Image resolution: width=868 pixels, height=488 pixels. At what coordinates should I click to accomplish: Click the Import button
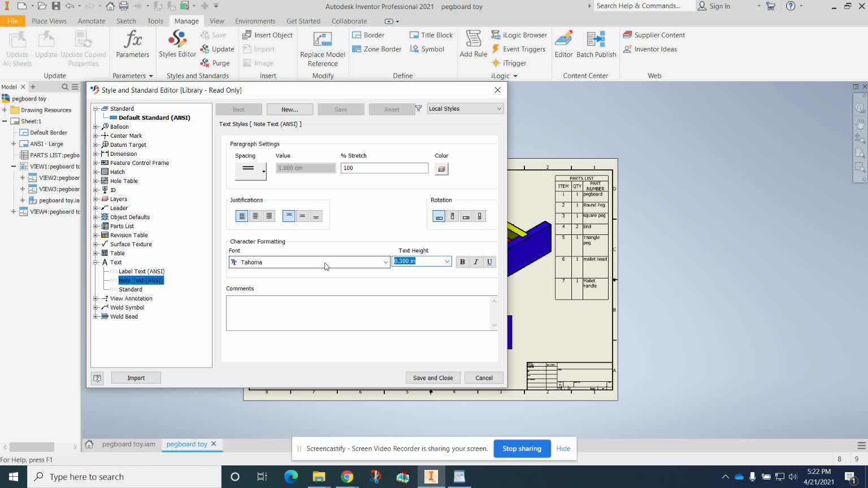(136, 378)
